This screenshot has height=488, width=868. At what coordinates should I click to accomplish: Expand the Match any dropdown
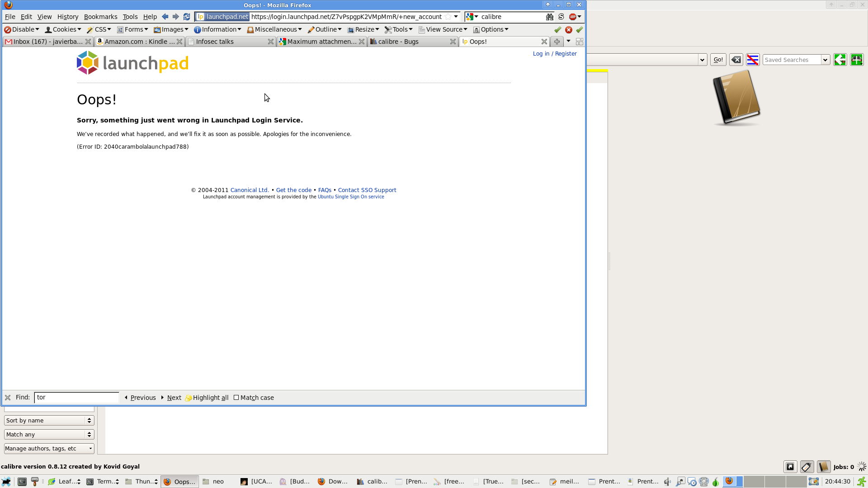click(49, 434)
